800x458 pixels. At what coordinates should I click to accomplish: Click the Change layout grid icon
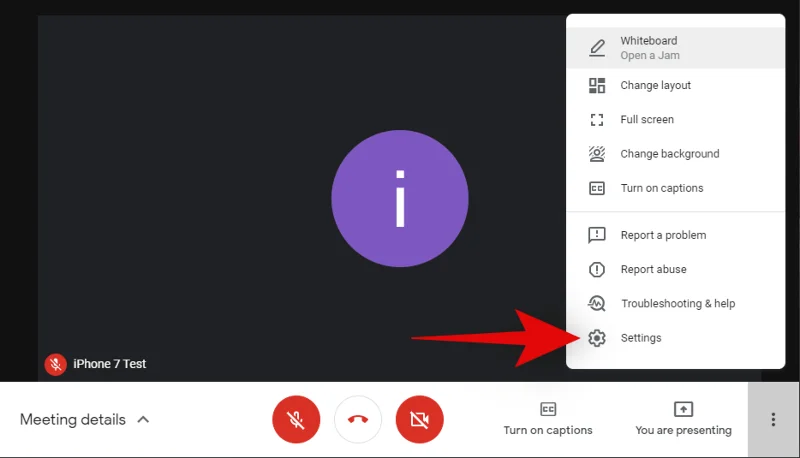tap(597, 85)
